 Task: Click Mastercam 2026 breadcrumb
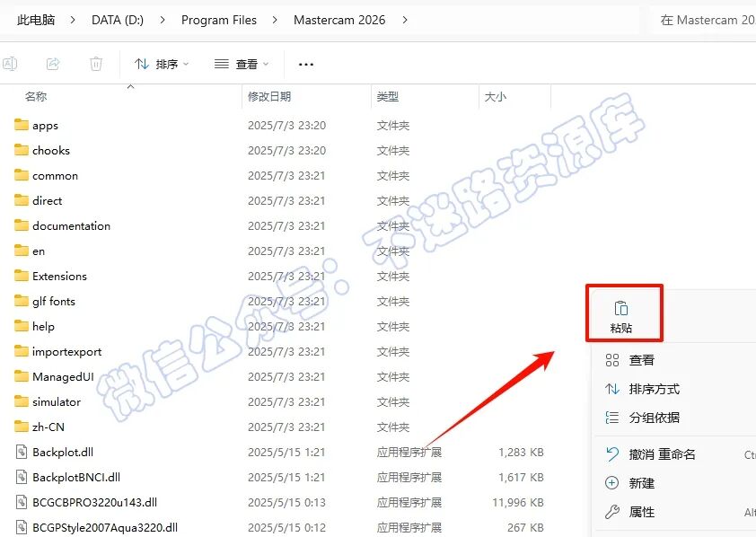coord(339,20)
